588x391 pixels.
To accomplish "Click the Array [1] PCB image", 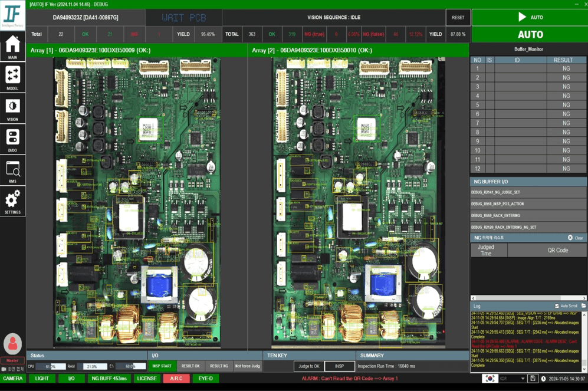I will click(137, 203).
